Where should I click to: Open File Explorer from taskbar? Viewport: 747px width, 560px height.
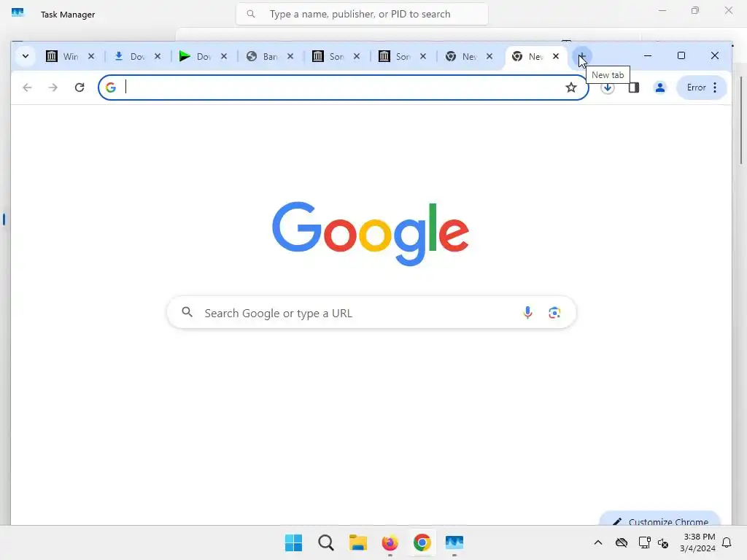[x=357, y=542]
